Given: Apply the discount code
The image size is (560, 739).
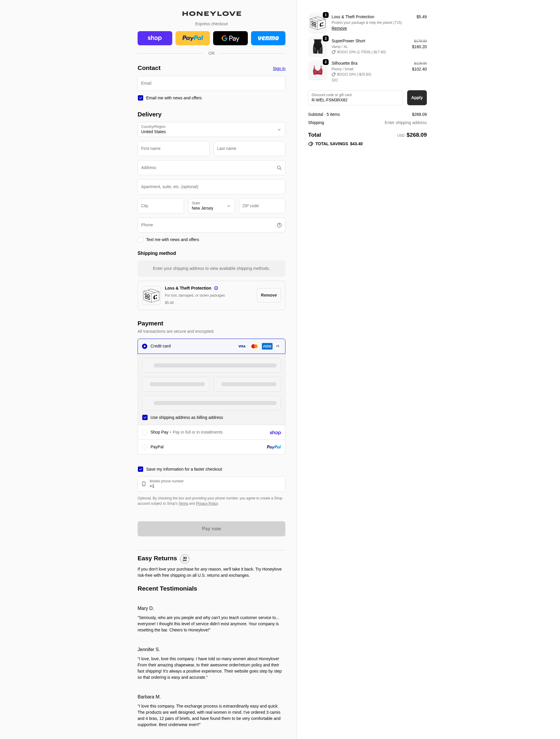Looking at the screenshot, I should coord(416,98).
